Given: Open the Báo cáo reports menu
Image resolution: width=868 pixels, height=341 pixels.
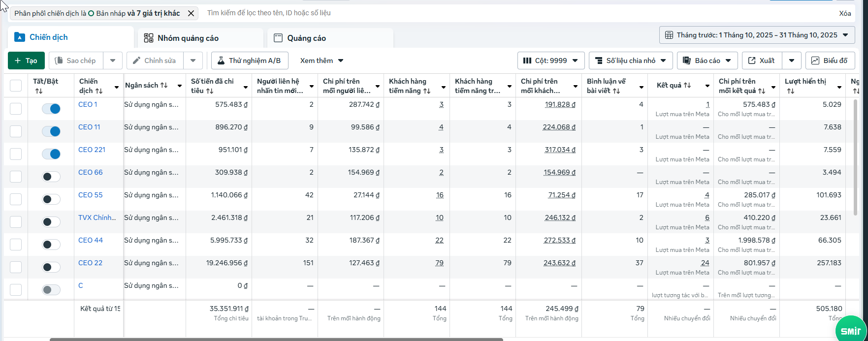Looking at the screenshot, I should click(707, 61).
